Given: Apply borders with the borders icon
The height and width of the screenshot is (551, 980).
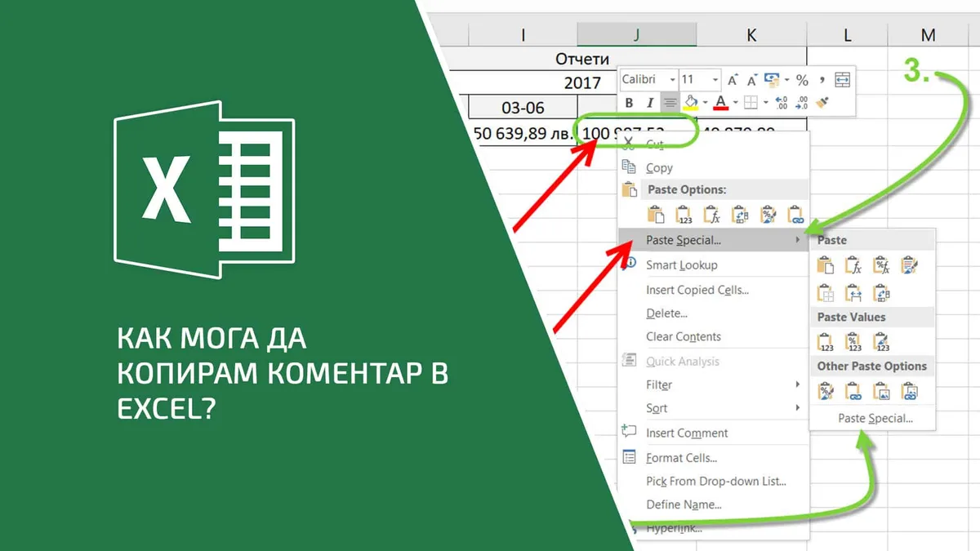Looking at the screenshot, I should tap(749, 103).
